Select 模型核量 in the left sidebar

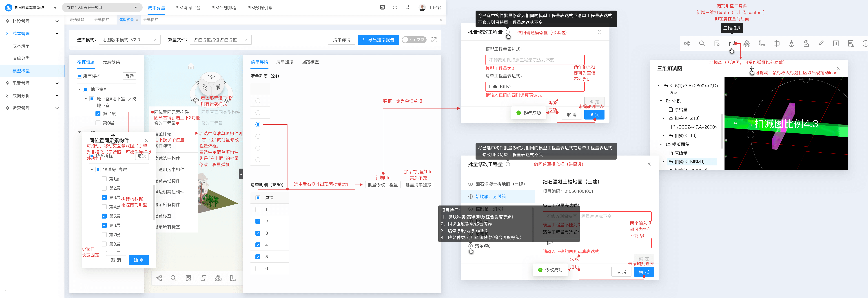(21, 71)
